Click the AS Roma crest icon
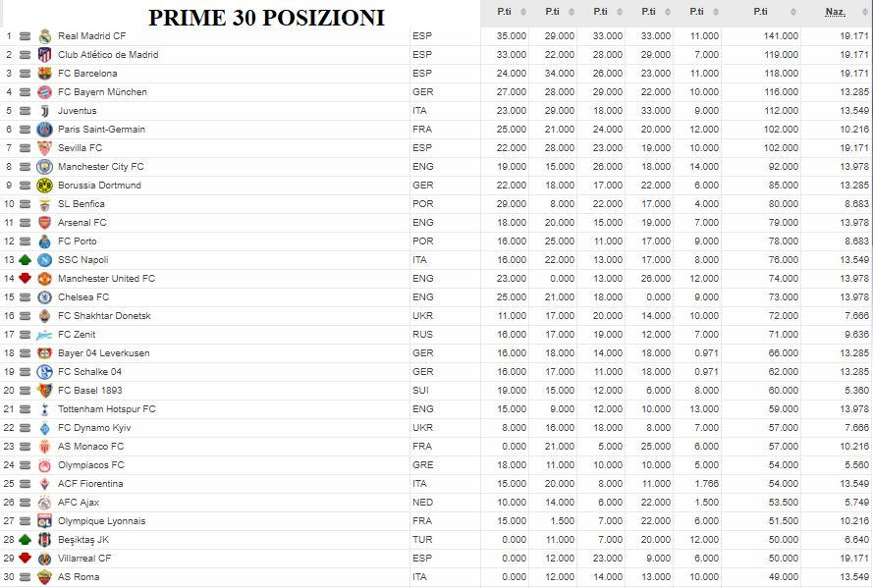Screen dimensions: 873x588 (x=44, y=577)
